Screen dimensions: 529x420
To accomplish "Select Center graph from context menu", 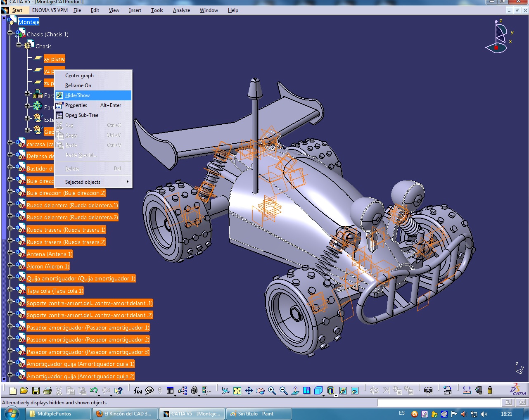I will pos(93,76).
